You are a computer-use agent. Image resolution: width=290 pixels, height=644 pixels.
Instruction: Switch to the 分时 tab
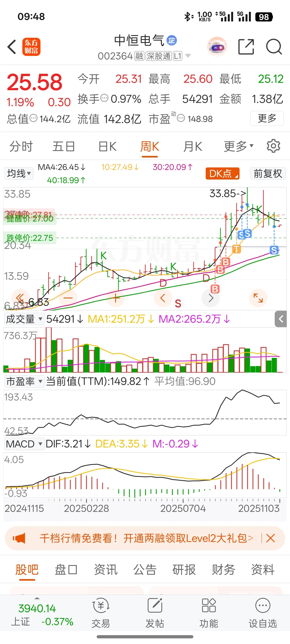(21, 147)
